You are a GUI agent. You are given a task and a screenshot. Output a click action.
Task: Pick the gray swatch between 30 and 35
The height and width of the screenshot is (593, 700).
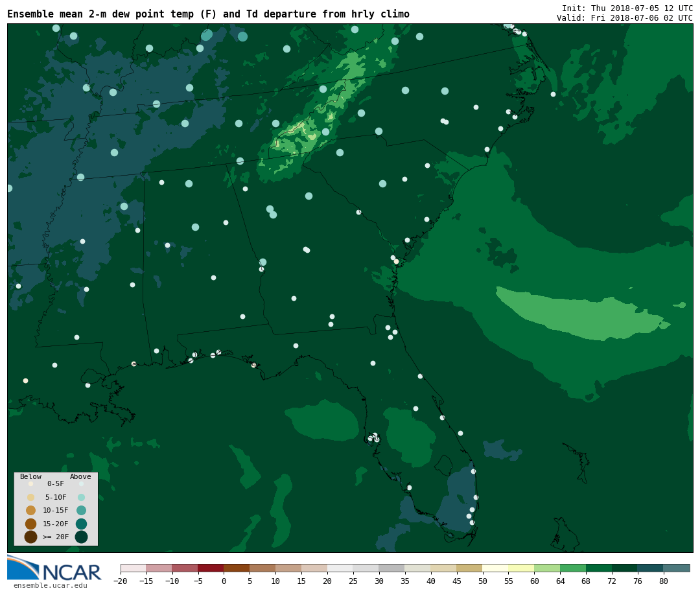pos(392,568)
